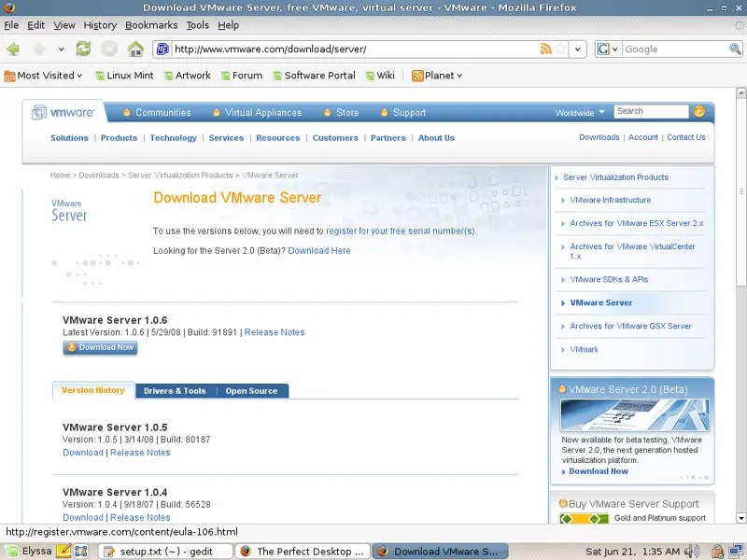The image size is (747, 560).
Task: Click the vmware logo
Action: pyautogui.click(x=63, y=112)
